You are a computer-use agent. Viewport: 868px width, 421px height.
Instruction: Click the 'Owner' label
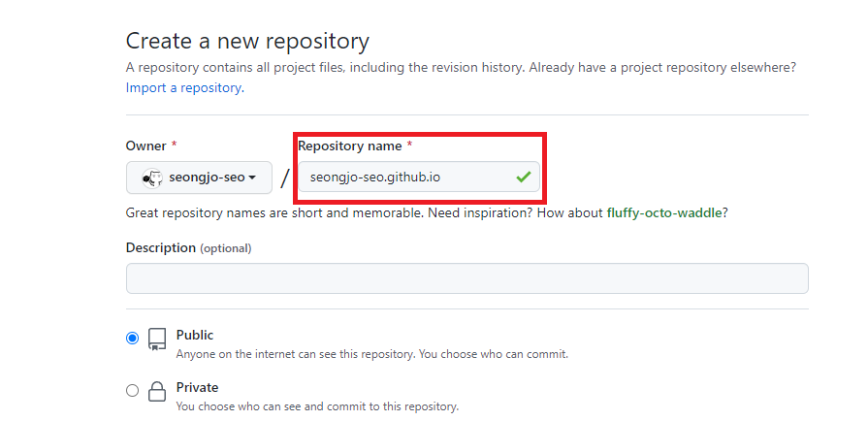coord(151,146)
